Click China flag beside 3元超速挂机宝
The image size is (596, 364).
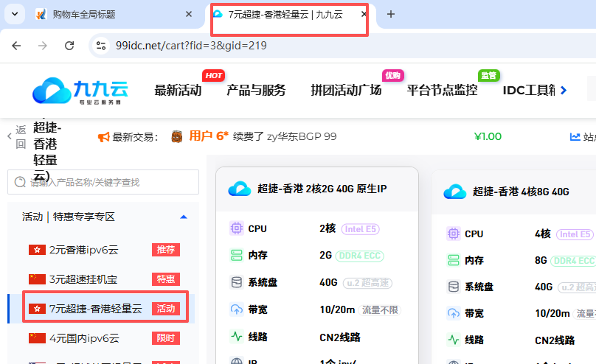(37, 279)
